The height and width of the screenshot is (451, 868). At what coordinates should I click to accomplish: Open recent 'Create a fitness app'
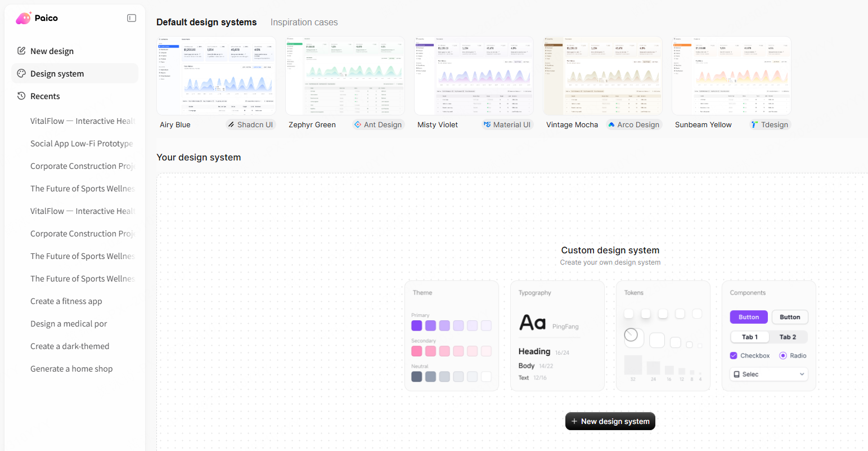tap(66, 301)
